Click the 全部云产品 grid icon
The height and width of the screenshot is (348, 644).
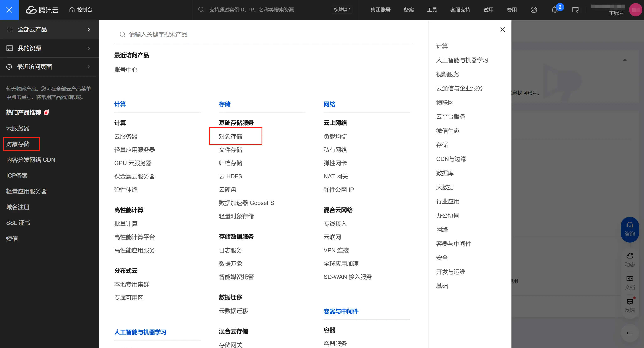10,29
